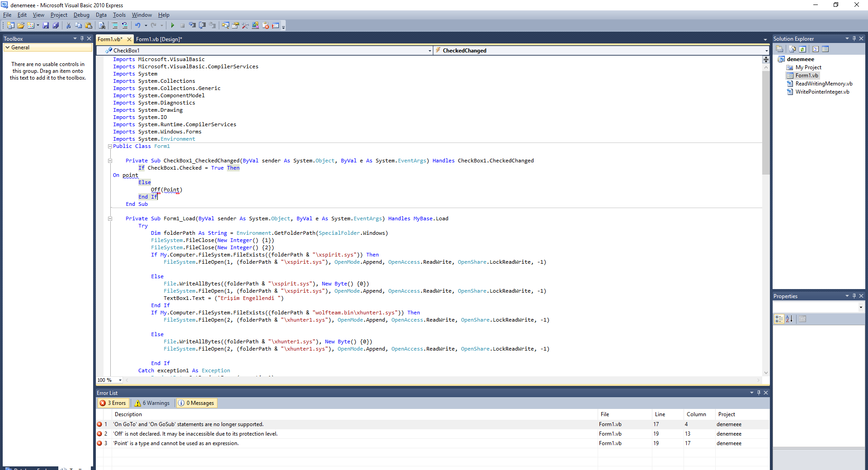Collapse the Form1_Load sub outline
Screen dimensions: 868x470
pos(110,218)
